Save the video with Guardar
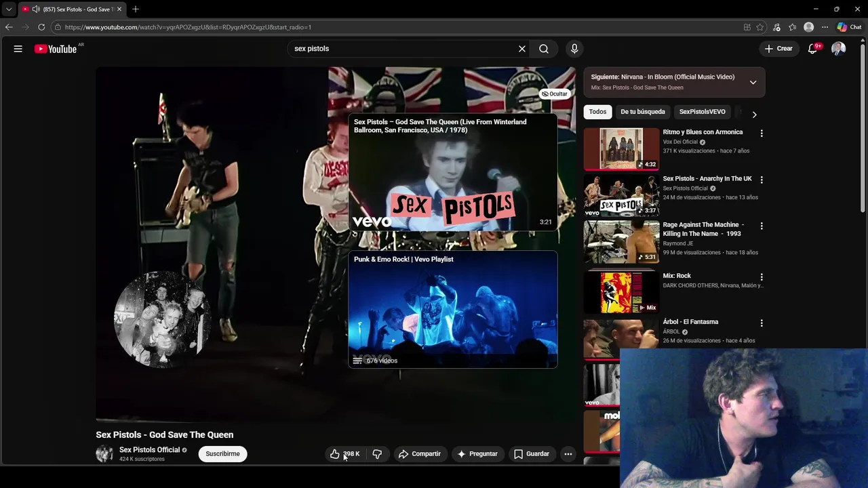868x488 pixels. coord(532,454)
